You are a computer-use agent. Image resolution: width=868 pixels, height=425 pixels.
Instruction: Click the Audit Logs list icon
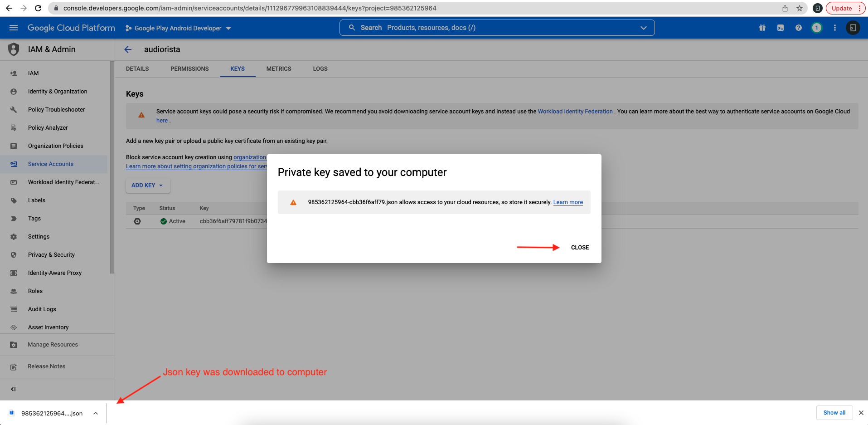pos(14,309)
